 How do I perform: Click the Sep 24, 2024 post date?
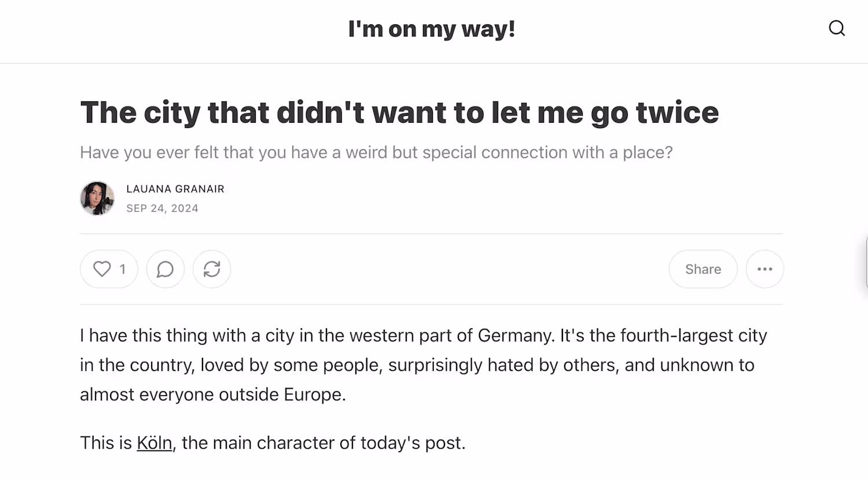coord(163,208)
